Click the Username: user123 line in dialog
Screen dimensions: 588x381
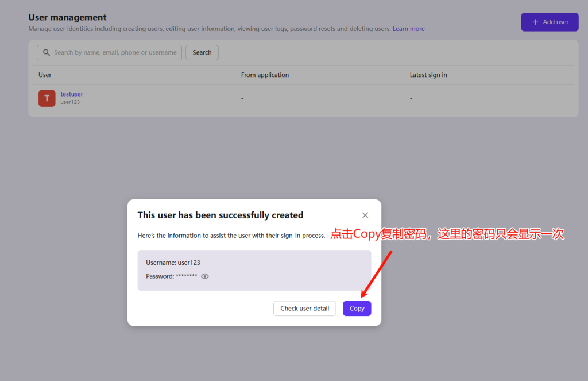point(173,263)
